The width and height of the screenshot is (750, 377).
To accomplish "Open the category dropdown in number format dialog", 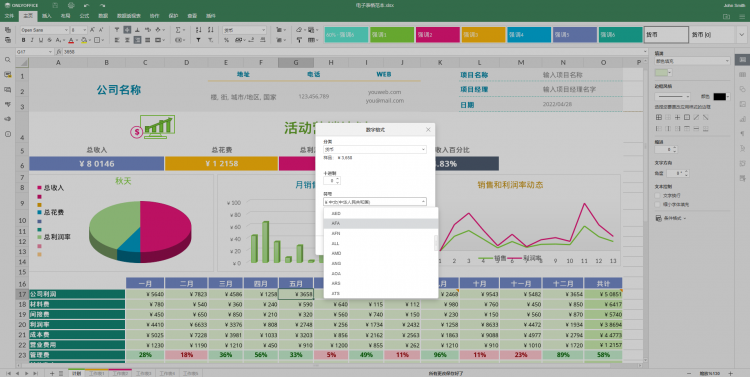I will point(375,150).
